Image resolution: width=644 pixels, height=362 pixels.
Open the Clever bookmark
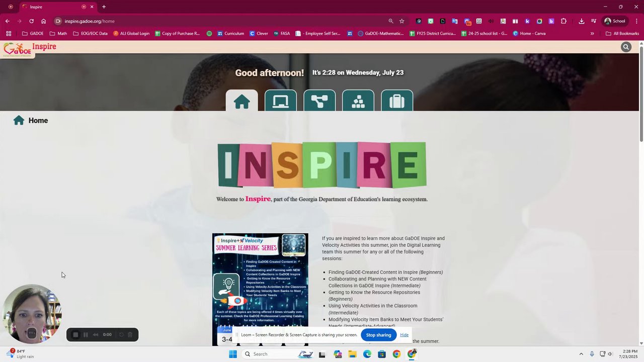[259, 34]
